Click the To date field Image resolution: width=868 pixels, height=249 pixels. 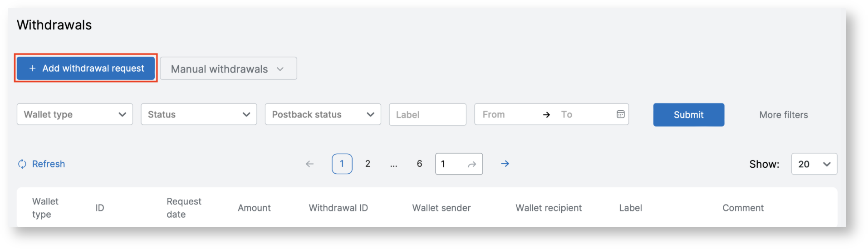pos(583,115)
